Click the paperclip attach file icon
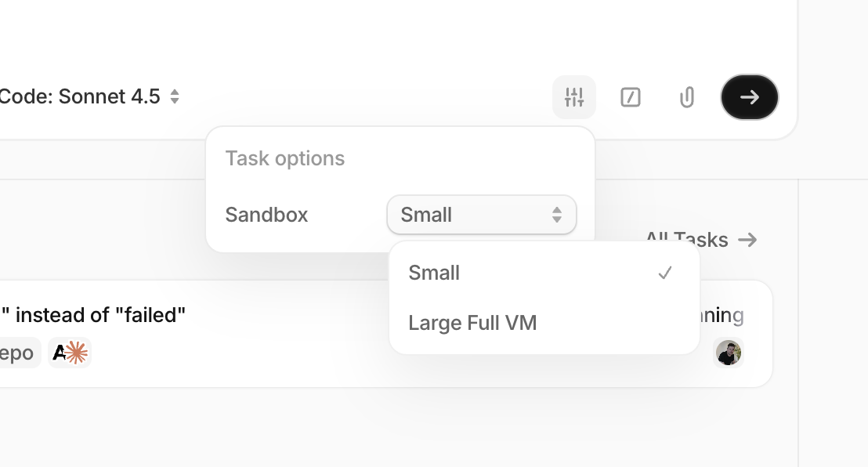The image size is (868, 467). click(x=687, y=97)
